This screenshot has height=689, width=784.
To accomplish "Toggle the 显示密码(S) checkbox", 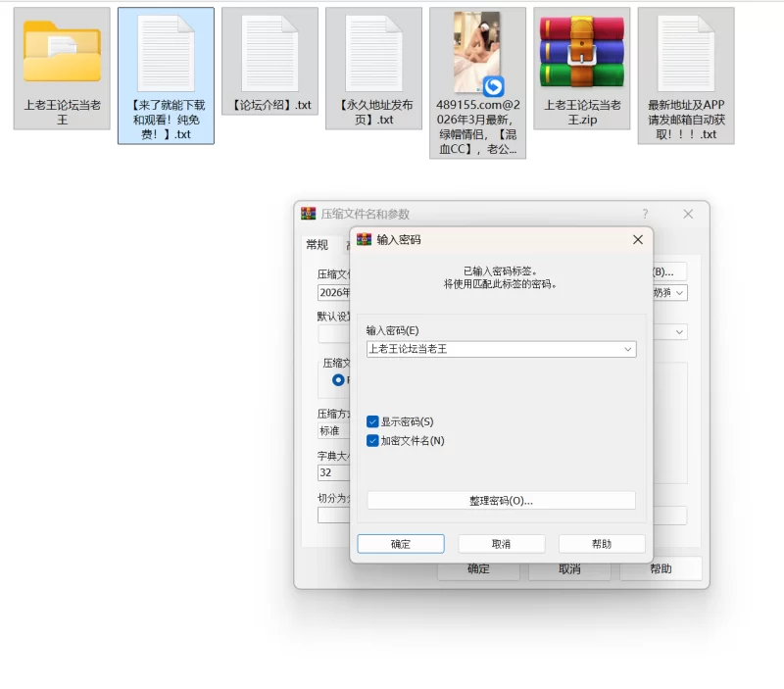I will click(x=372, y=421).
